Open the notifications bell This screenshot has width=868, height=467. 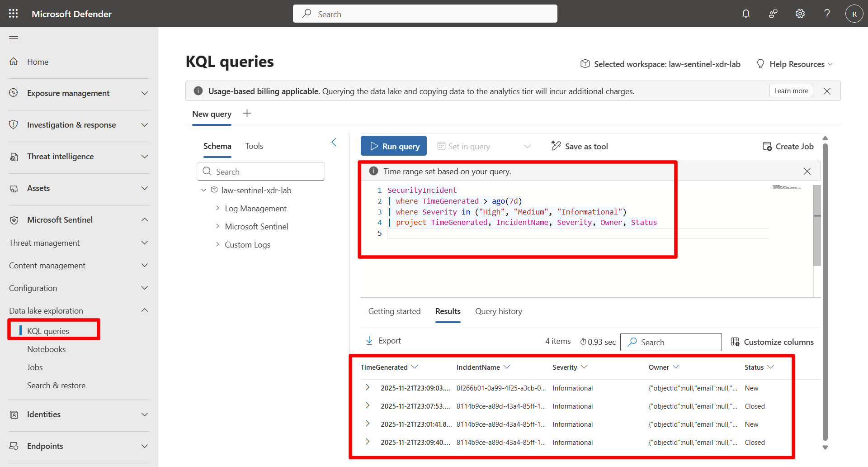pos(746,14)
